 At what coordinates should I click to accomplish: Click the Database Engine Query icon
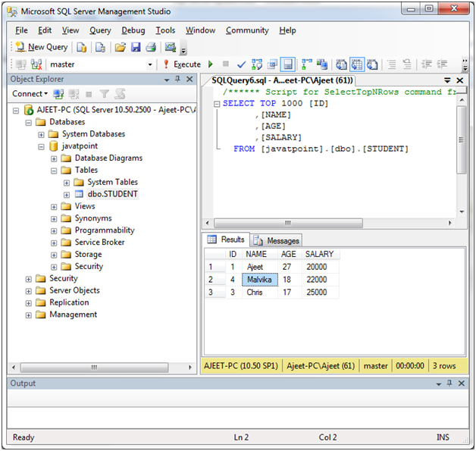(81, 47)
